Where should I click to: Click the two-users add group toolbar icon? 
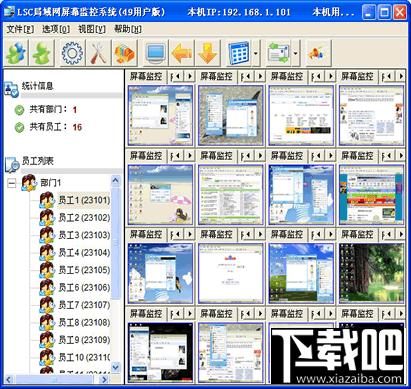(x=16, y=53)
